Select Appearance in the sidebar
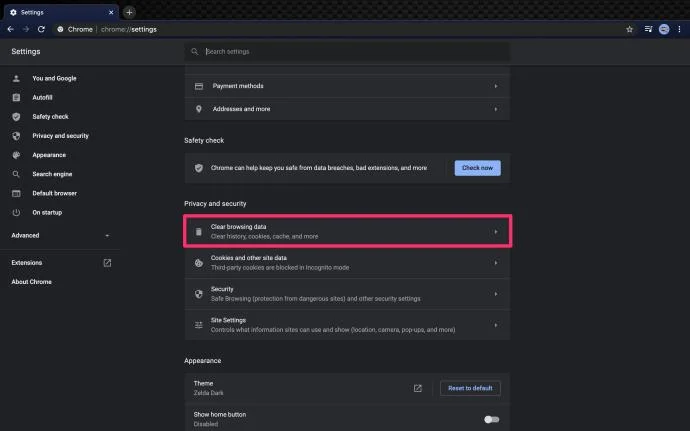 coord(49,155)
